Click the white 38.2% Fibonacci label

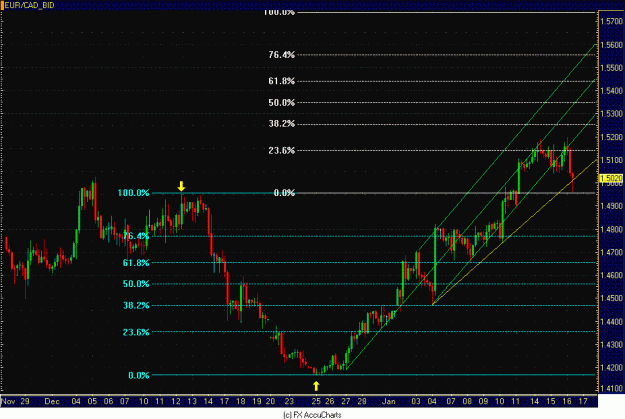pos(281,124)
